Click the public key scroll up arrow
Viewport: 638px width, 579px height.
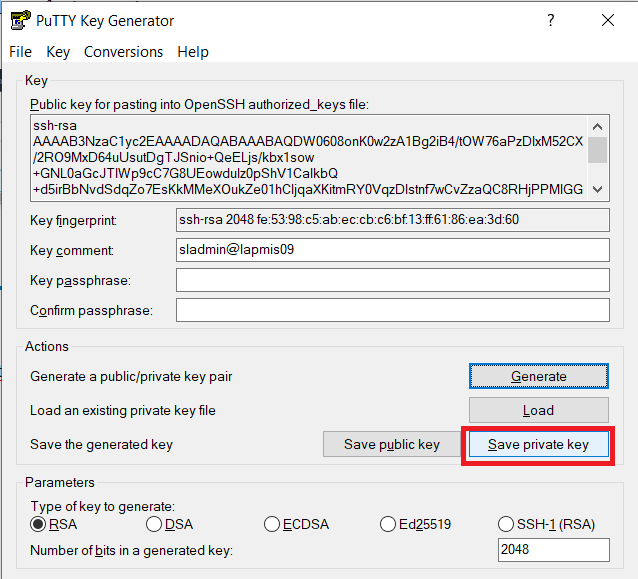point(597,127)
